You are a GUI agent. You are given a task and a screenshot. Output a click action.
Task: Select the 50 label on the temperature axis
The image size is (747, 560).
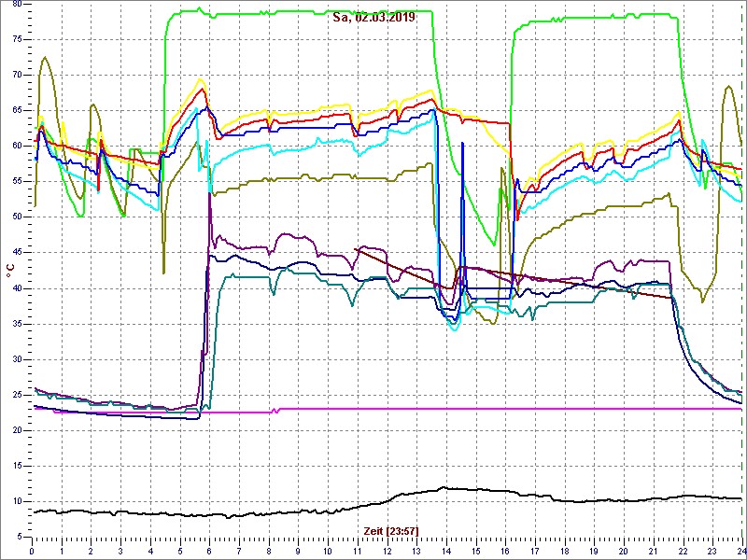(17, 217)
